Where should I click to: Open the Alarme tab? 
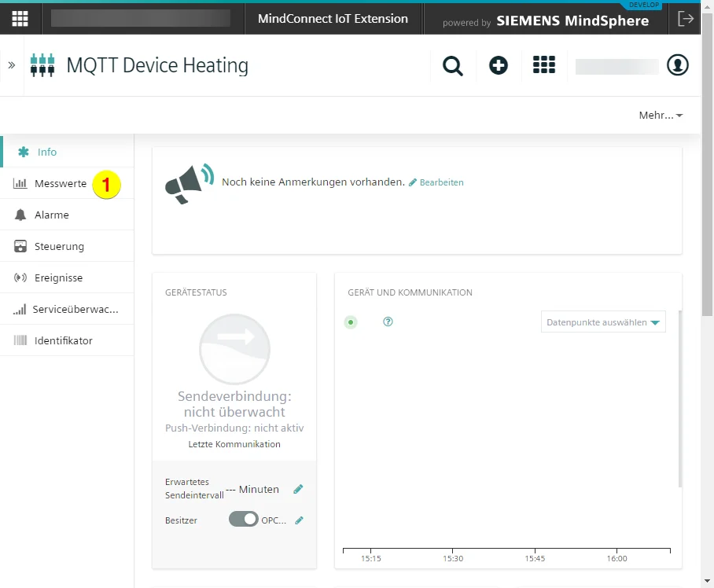[68, 215]
